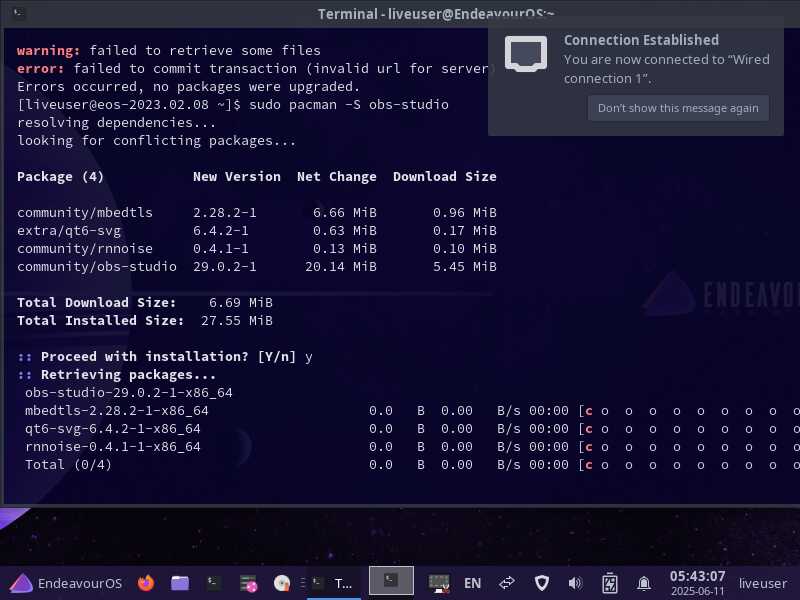Open the EN keyboard layout indicator
The image size is (800, 600).
pyautogui.click(x=472, y=583)
